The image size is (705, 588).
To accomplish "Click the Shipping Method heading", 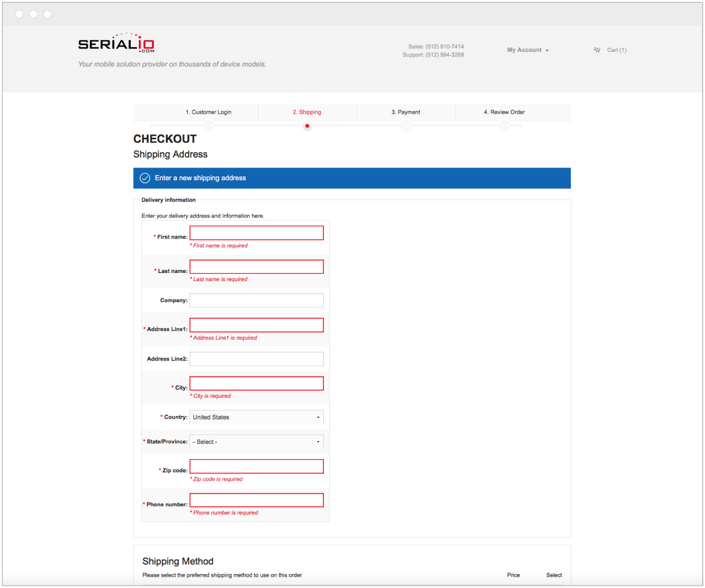I will 178,561.
